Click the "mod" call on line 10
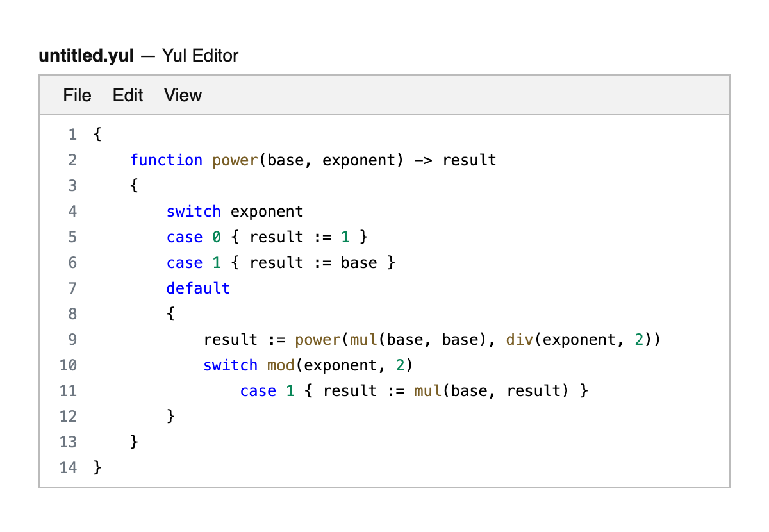The width and height of the screenshot is (769, 532). tap(281, 365)
